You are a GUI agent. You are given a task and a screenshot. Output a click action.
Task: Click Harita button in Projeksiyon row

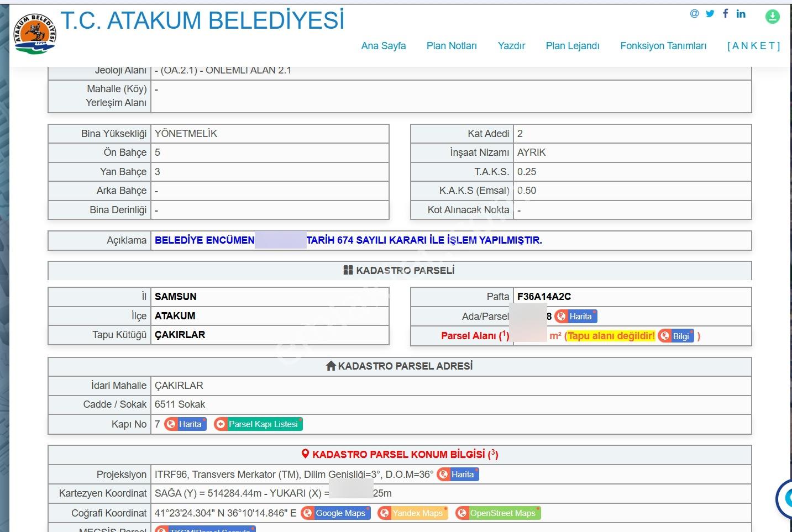click(458, 475)
